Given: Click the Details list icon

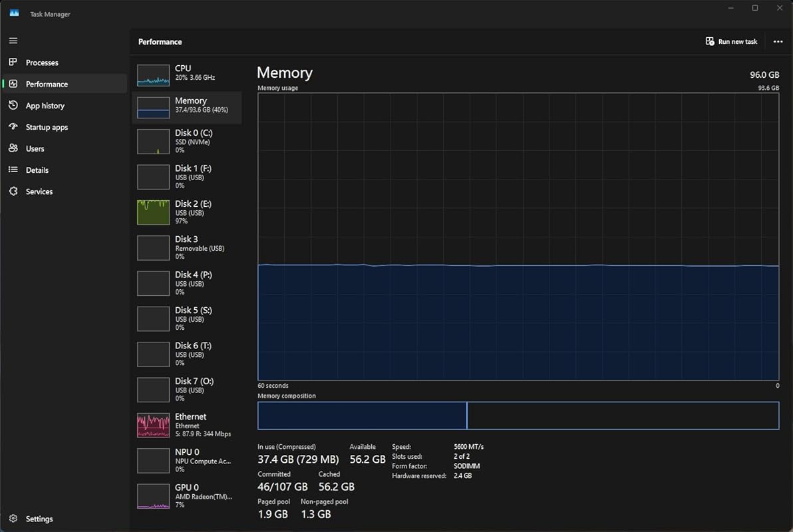Looking at the screenshot, I should click(13, 170).
